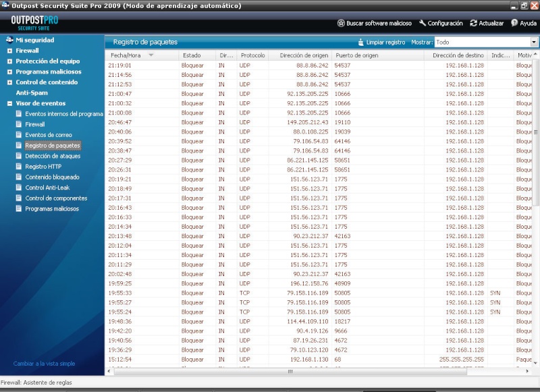Screen dimensions: 540x392
Task: Click source address 114.44.109.110
Action: pyautogui.click(x=308, y=321)
